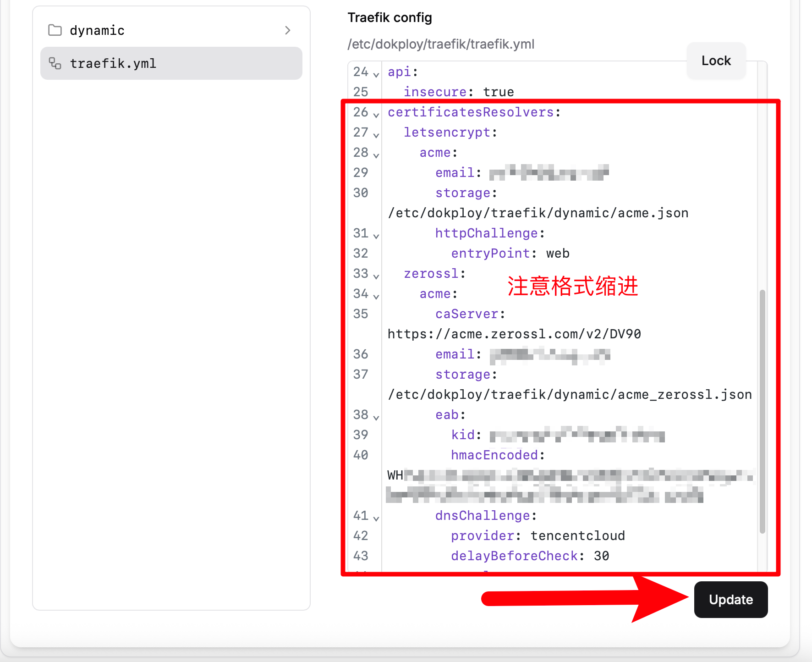The image size is (812, 662).
Task: Click on the insecure: true line
Action: [458, 92]
